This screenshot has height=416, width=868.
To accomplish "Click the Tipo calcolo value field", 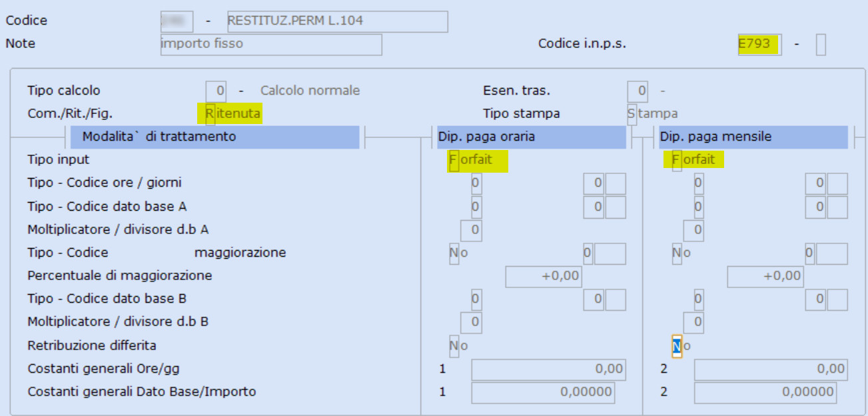I will click(216, 91).
